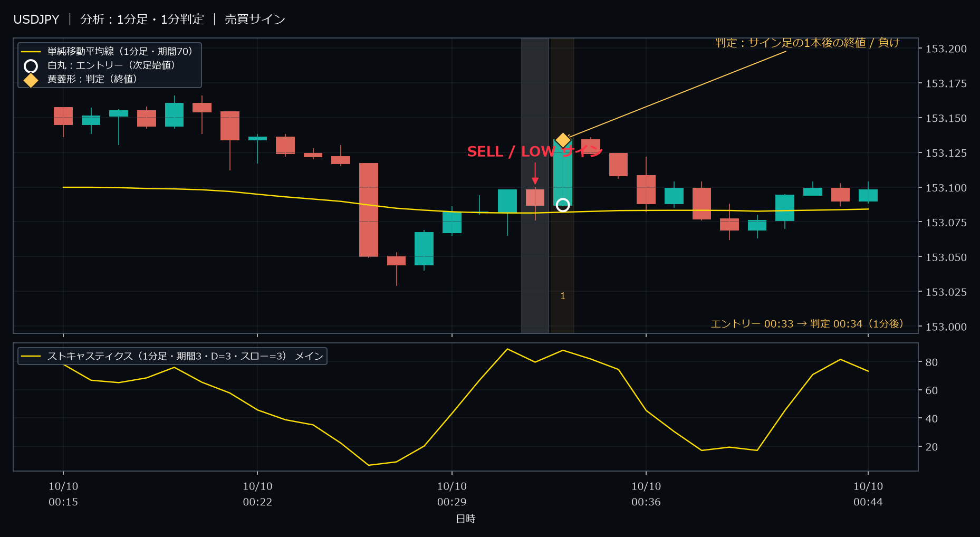
Task: Click the 153.050 price axis label
Action: (x=946, y=258)
